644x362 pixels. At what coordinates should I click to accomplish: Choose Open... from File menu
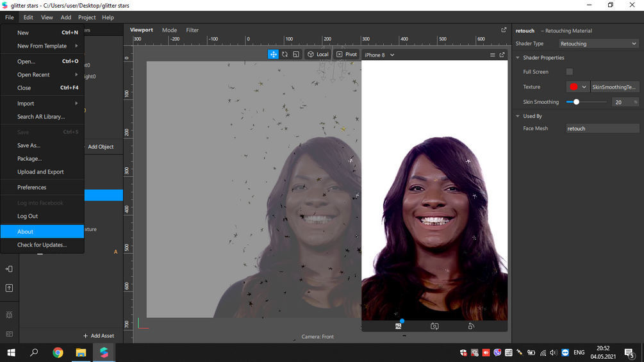click(x=42, y=61)
